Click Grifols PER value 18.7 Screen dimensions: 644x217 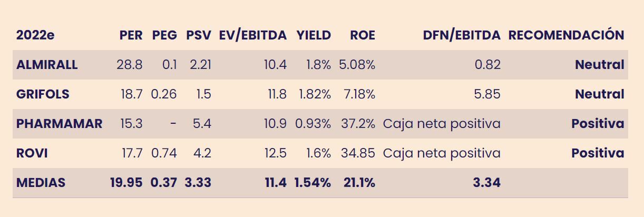click(x=131, y=94)
